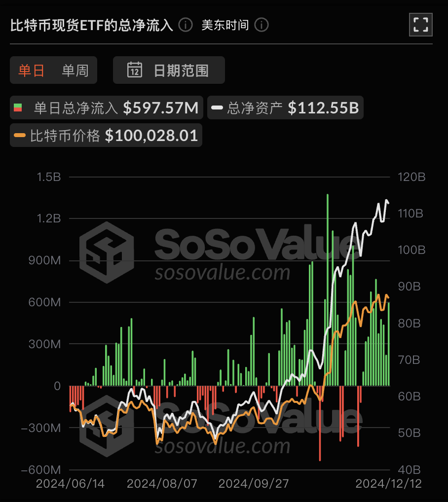
Task: Click the upper sosovalue.com watermark text
Action: point(223,273)
